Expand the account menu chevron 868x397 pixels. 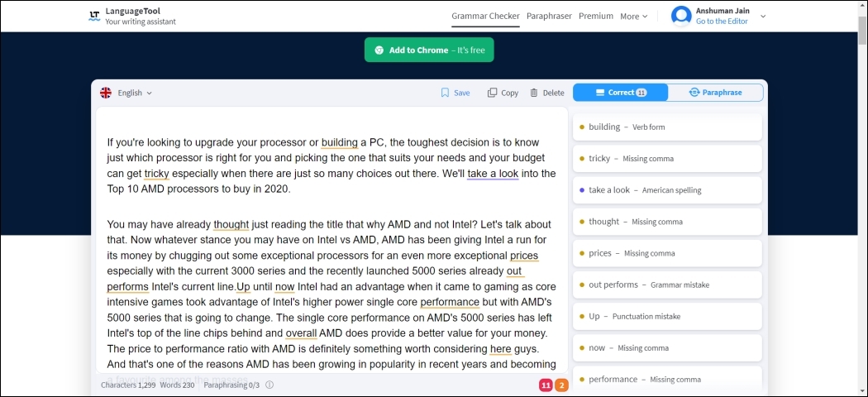[x=763, y=16]
